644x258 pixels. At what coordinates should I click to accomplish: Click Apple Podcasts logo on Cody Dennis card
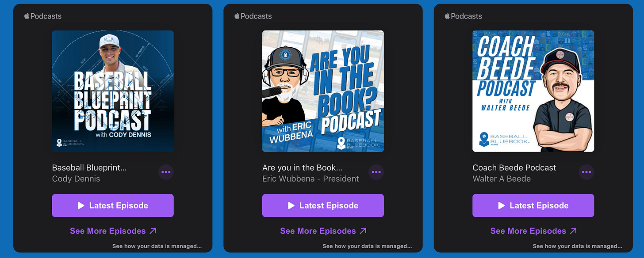tap(43, 16)
